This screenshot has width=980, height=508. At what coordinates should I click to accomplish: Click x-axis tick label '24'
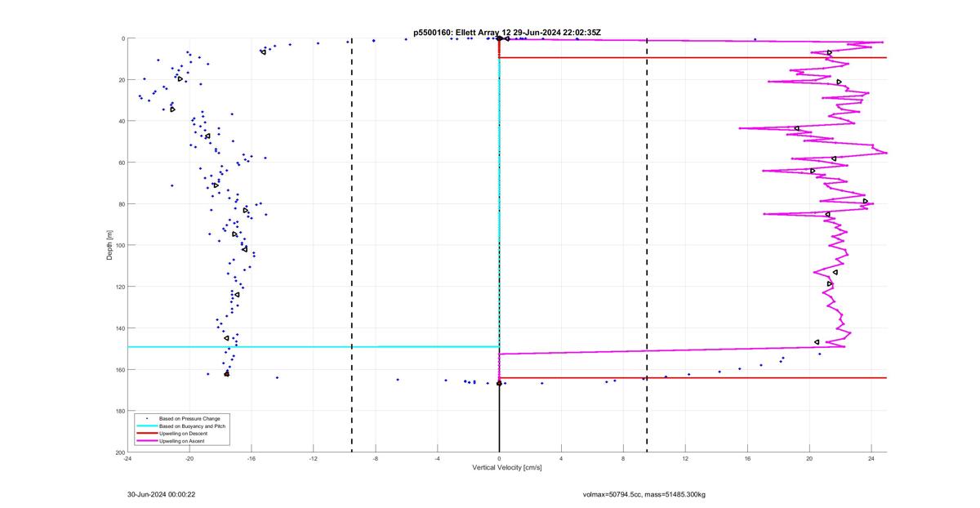tap(871, 459)
